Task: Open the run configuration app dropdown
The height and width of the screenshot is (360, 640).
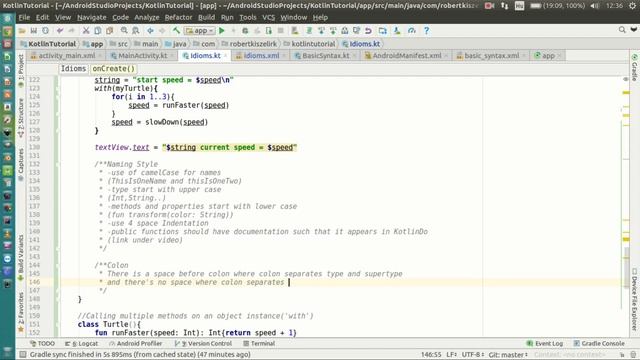Action: point(200,31)
